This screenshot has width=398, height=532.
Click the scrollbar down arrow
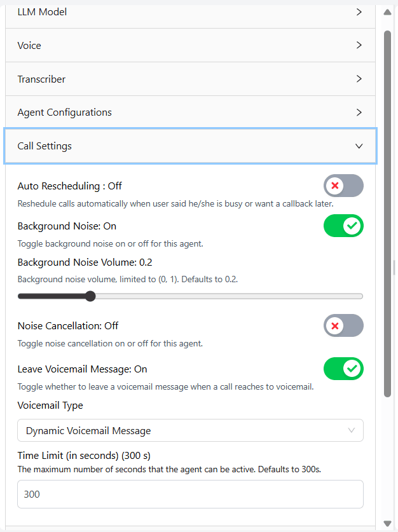coord(387,523)
